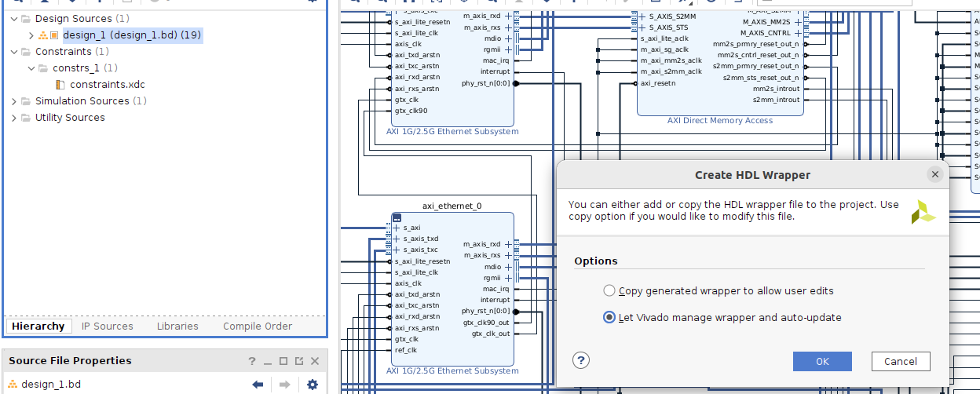This screenshot has width=980, height=394.
Task: Select phy_rst_n[0:0] pin on axi_ethernet_0
Action: (486, 312)
